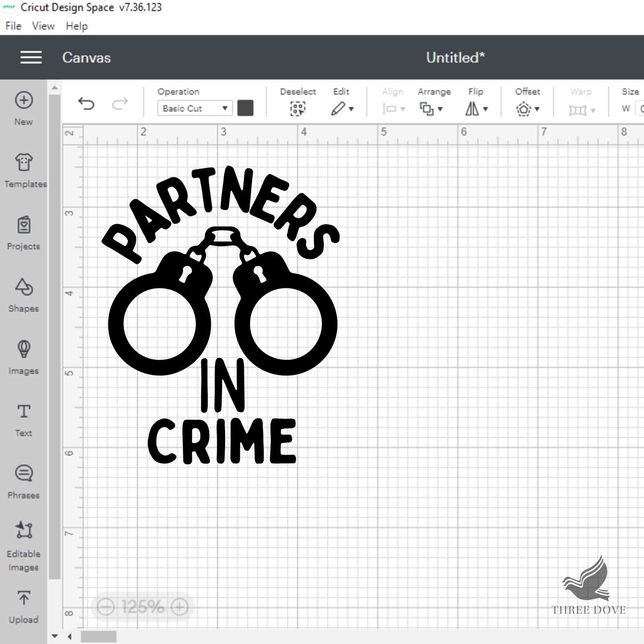Open the Projects panel
644x644 pixels.
[24, 233]
